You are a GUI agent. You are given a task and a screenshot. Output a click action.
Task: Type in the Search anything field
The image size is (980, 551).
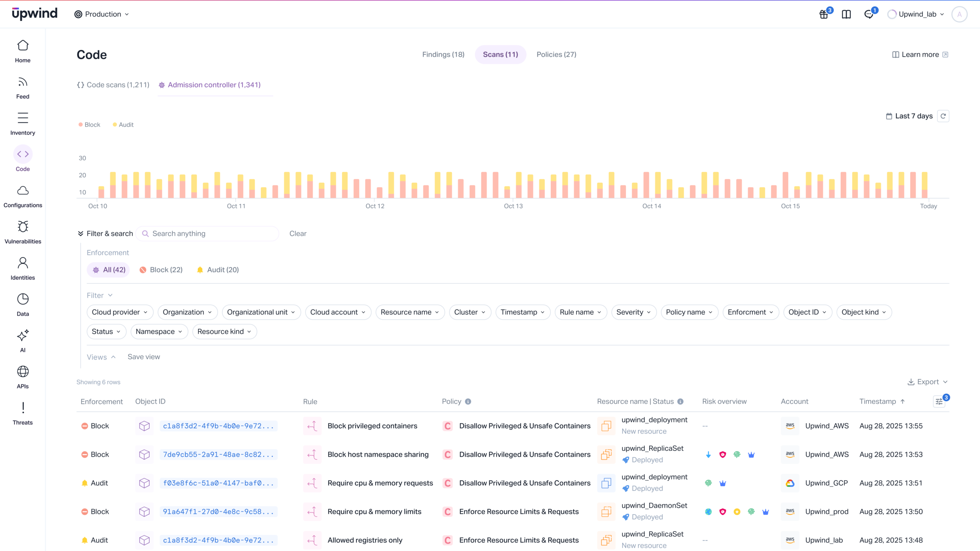pos(207,233)
